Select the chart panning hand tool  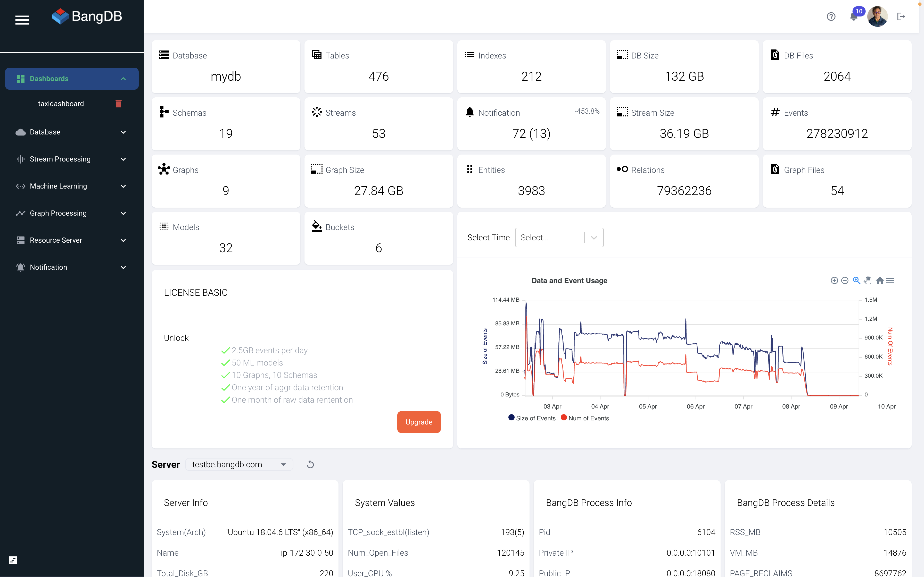pyautogui.click(x=868, y=281)
